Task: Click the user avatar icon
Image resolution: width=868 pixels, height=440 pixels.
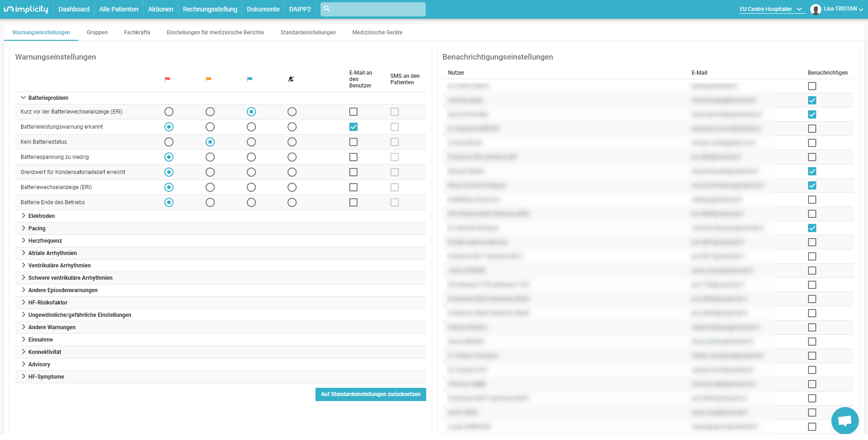Action: tap(815, 9)
